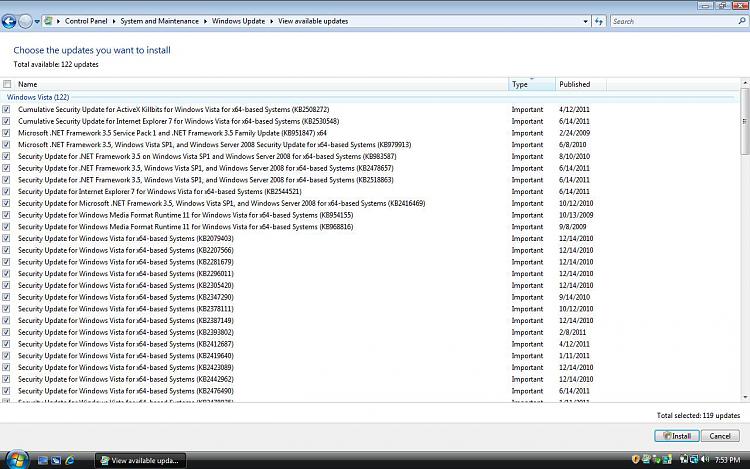The height and width of the screenshot is (469, 750).
Task: Click the magnifier icon in the Search box
Action: point(742,21)
